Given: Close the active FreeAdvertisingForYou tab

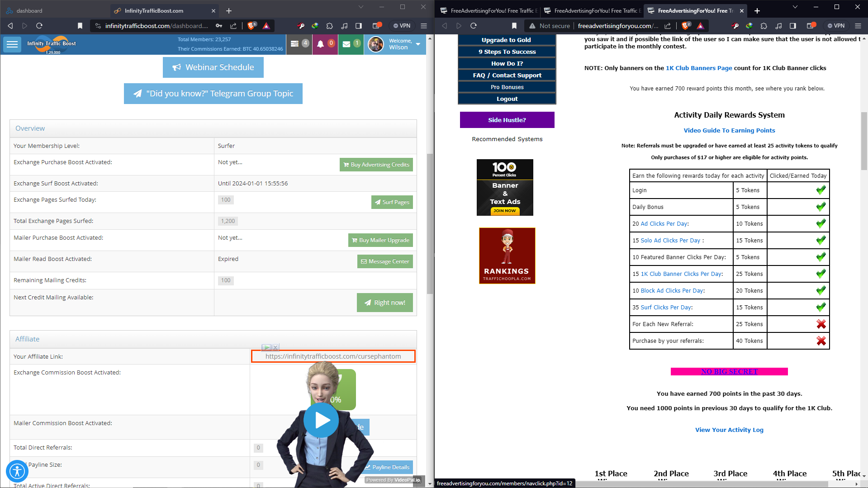Looking at the screenshot, I should click(x=742, y=10).
